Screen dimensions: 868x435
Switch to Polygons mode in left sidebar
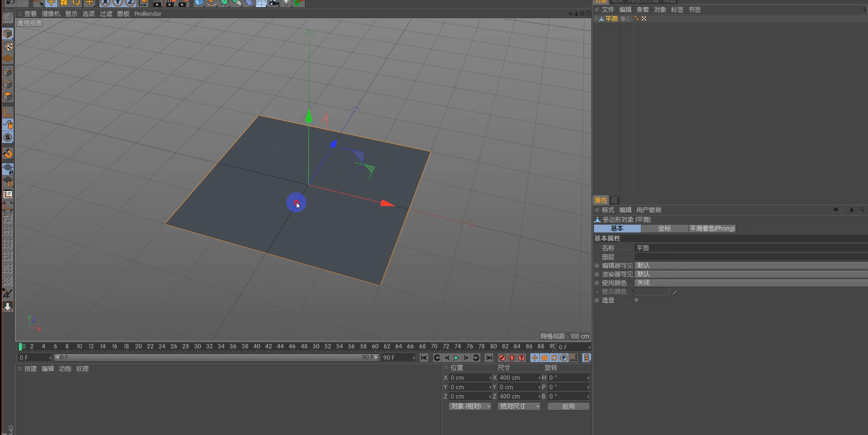(x=8, y=96)
